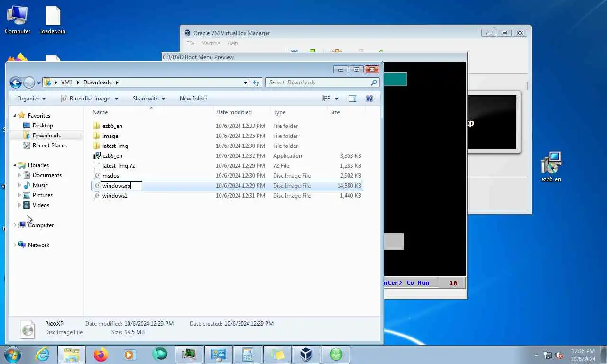Select the ezb6_en folder icon

(97, 126)
